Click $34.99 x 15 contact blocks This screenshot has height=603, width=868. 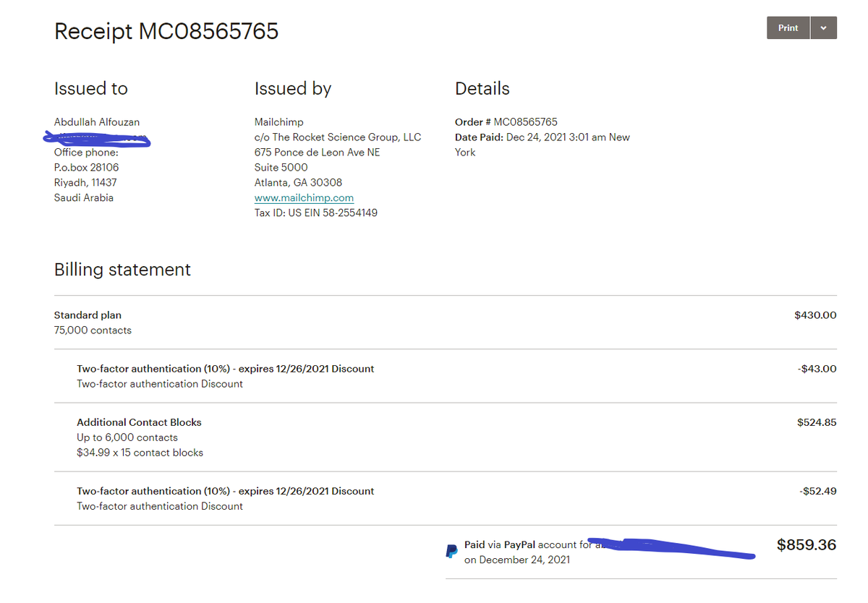coord(140,452)
